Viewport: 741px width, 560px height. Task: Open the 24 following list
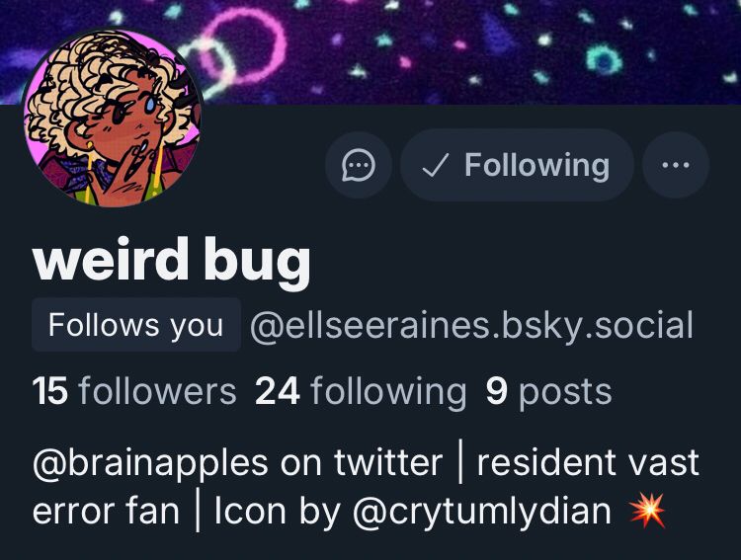point(361,391)
